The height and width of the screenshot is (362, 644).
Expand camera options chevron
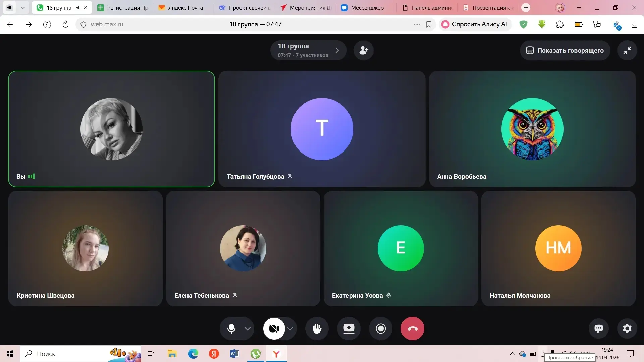tap(290, 328)
